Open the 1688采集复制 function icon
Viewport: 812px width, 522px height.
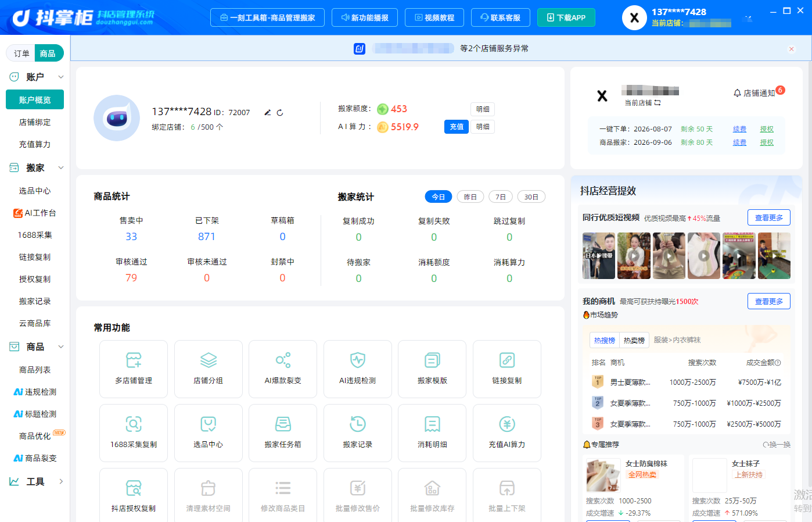134,424
